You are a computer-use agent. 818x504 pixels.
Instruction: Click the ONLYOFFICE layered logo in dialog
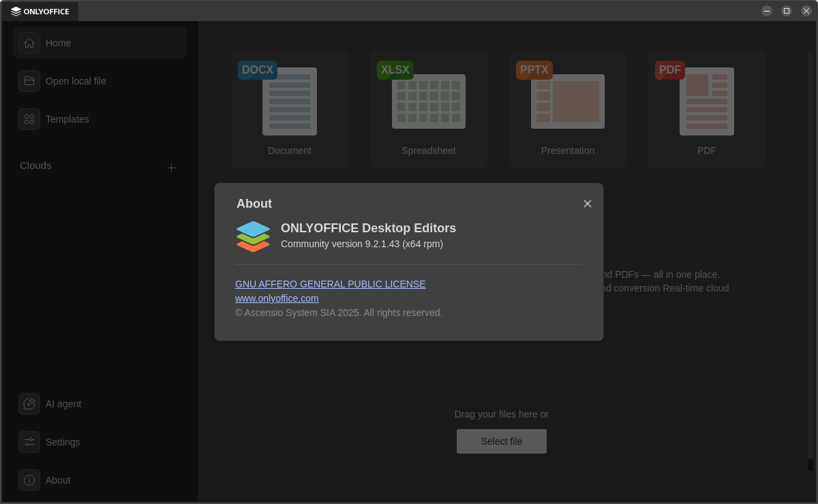253,236
